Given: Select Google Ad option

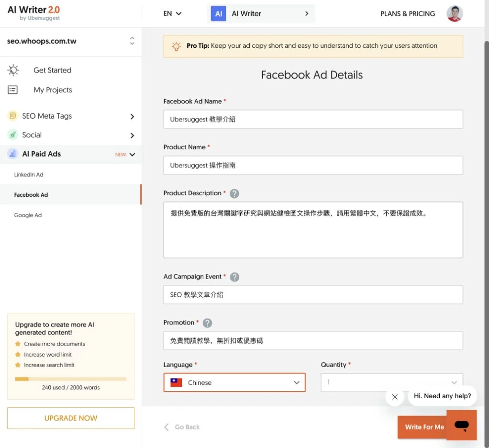Looking at the screenshot, I should pos(28,215).
